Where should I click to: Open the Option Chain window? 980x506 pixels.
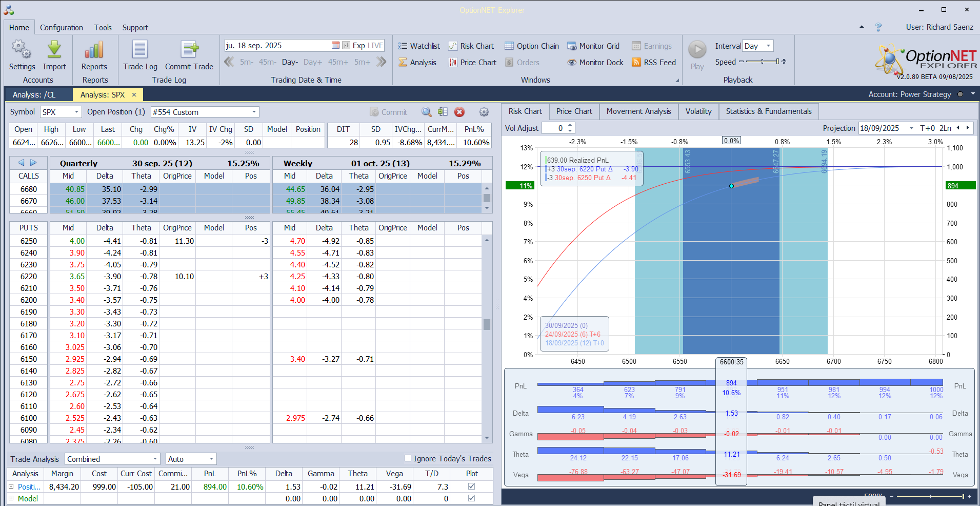(x=532, y=46)
